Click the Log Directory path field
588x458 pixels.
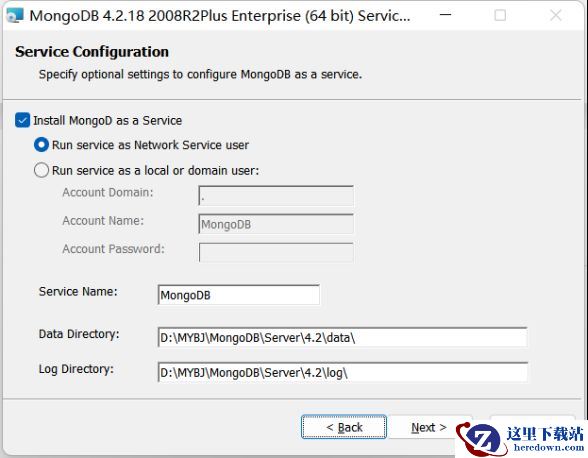pyautogui.click(x=343, y=372)
